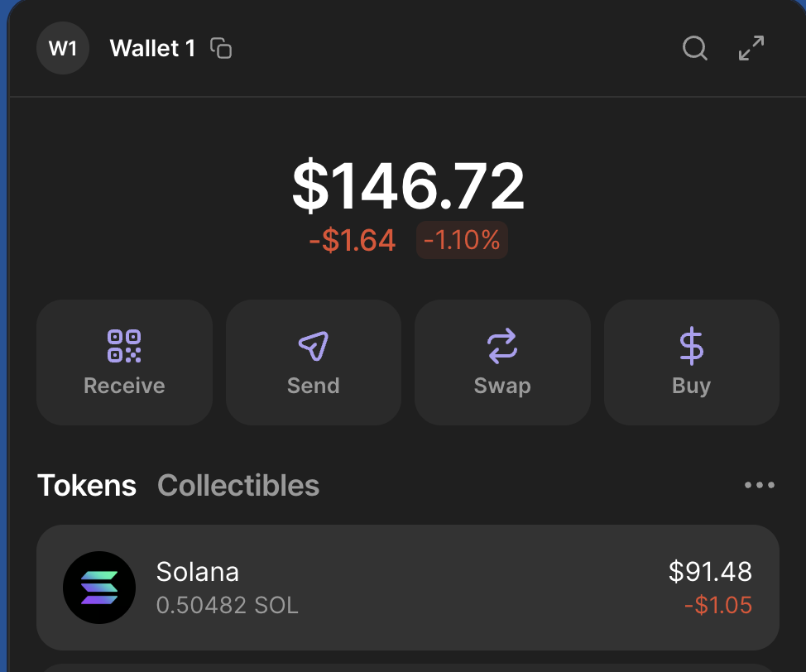The width and height of the screenshot is (806, 672).
Task: Click the Send paper plane icon
Action: pyautogui.click(x=314, y=346)
